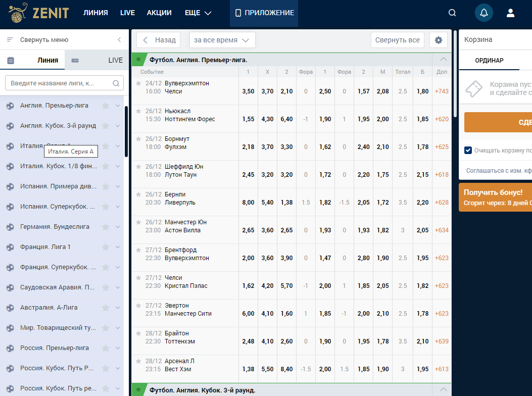The width and height of the screenshot is (532, 396).
Task: Go back with the Назад button
Action: [159, 40]
